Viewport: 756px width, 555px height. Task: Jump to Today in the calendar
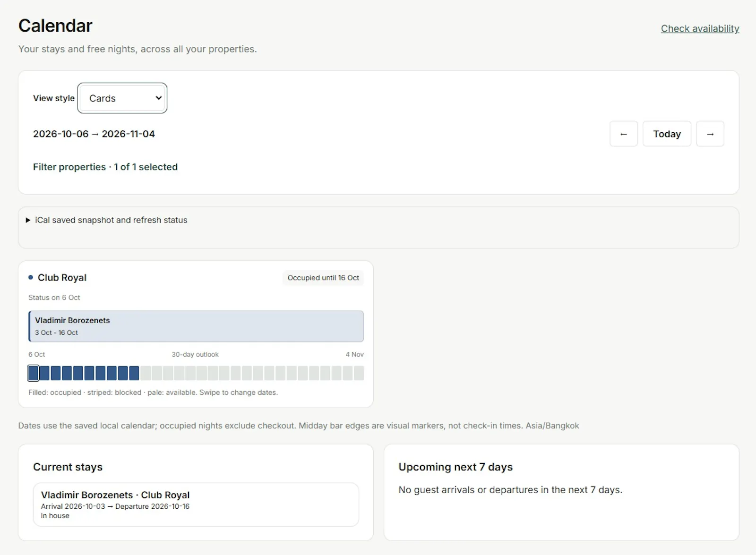click(x=667, y=134)
